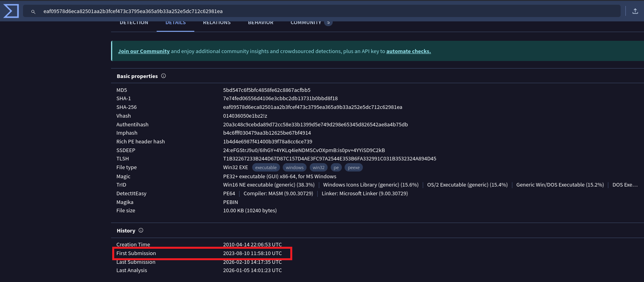Click the upload file icon

click(x=635, y=11)
